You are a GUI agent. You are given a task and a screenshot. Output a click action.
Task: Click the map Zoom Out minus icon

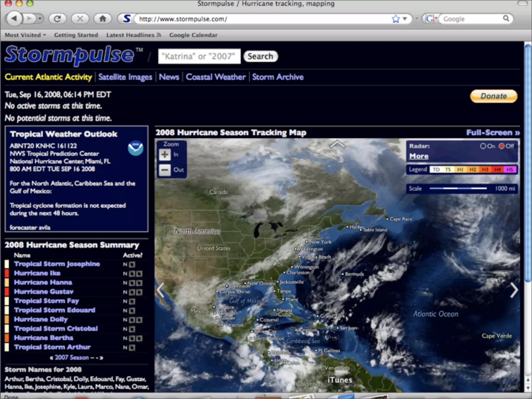[165, 170]
